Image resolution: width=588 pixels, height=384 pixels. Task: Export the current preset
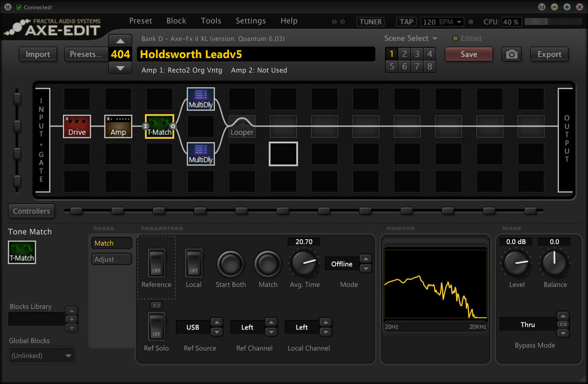coord(549,54)
